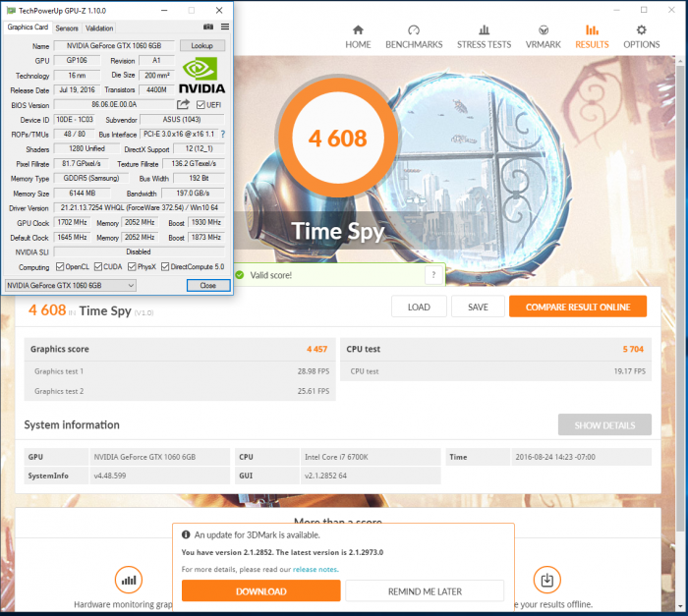Click Graphics test 1 row

point(180,371)
